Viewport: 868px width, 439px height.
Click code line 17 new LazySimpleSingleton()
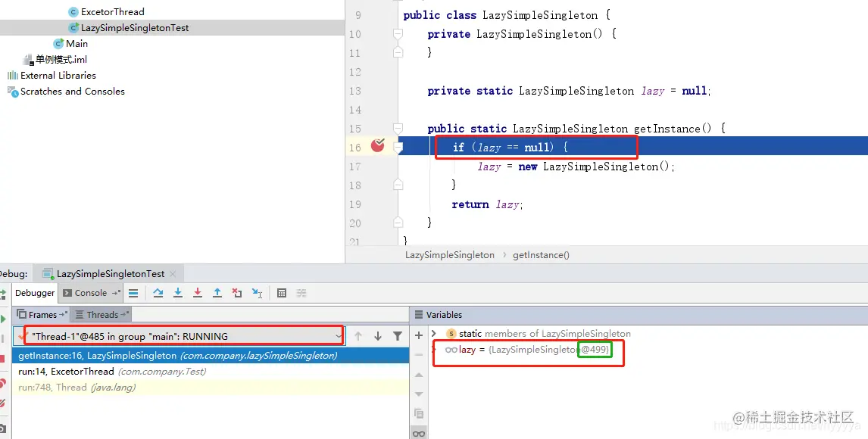[576, 167]
